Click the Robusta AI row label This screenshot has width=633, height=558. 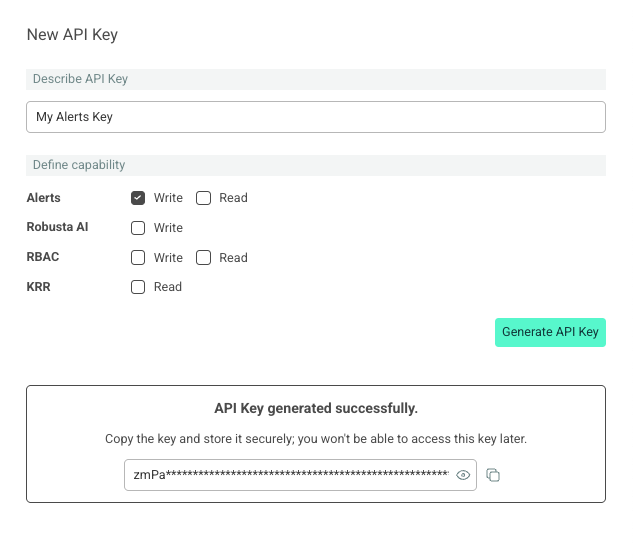(57, 227)
